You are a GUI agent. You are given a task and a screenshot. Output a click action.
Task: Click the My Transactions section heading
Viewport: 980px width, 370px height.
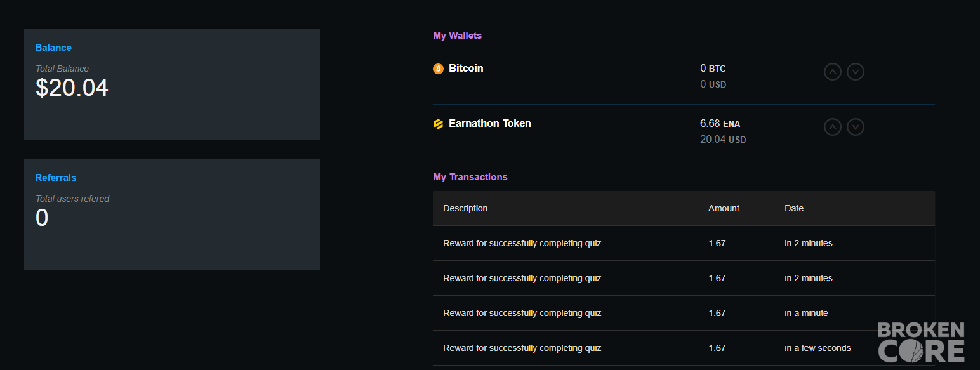point(470,177)
